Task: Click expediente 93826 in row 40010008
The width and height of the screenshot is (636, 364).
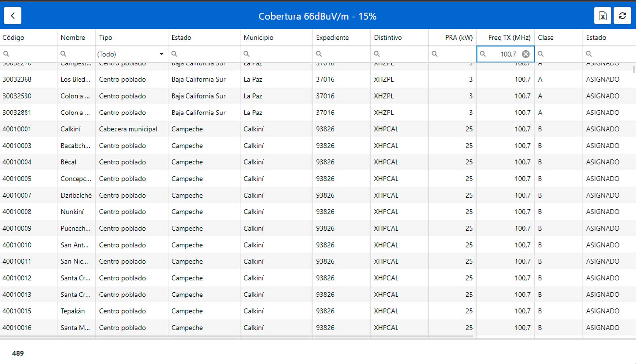Action: [x=342, y=212]
